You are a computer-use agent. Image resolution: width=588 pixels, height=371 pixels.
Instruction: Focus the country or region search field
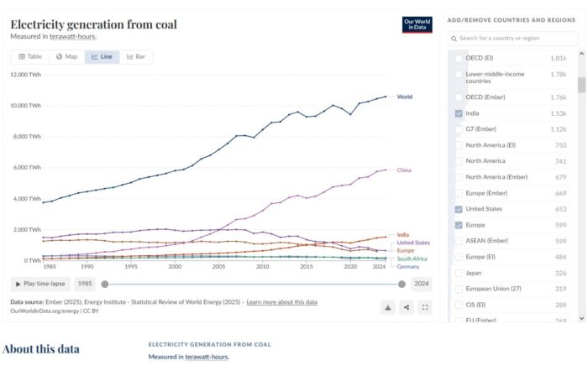(x=512, y=39)
